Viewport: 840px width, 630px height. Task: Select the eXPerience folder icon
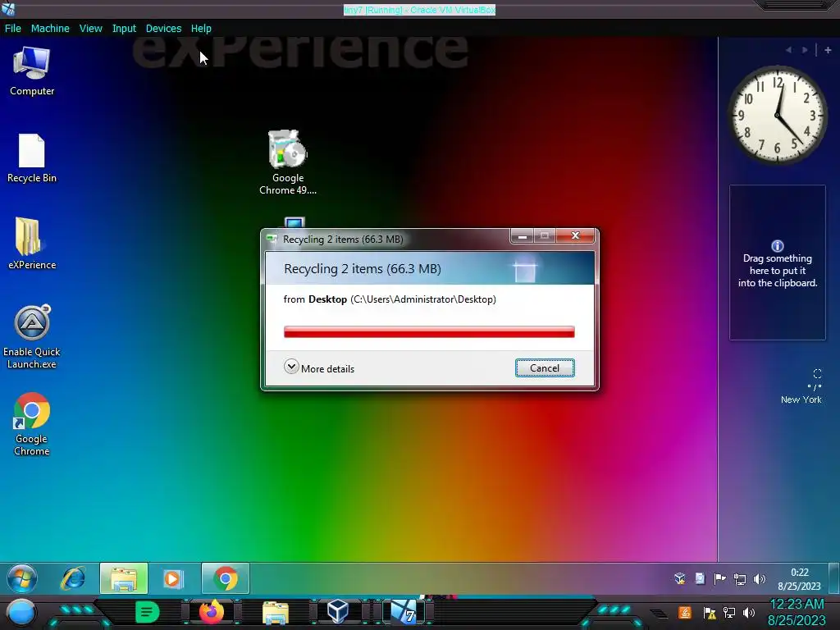[x=32, y=244]
